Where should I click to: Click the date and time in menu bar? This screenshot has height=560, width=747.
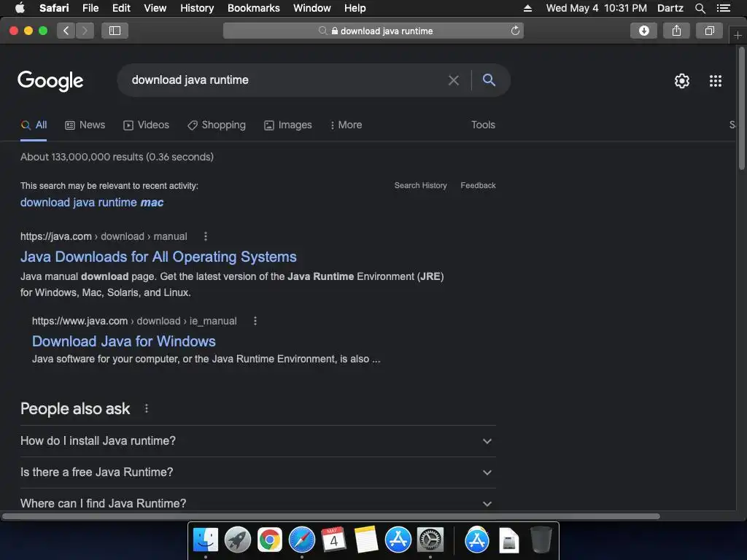(596, 8)
